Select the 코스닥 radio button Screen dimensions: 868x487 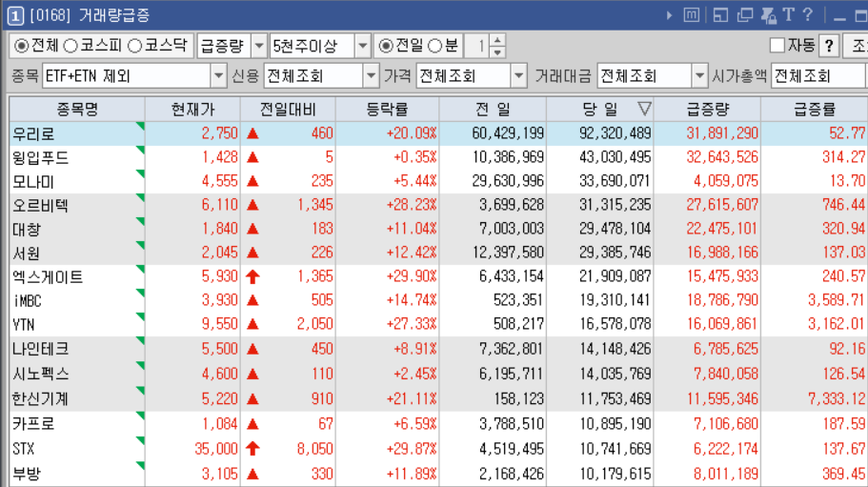coord(135,46)
